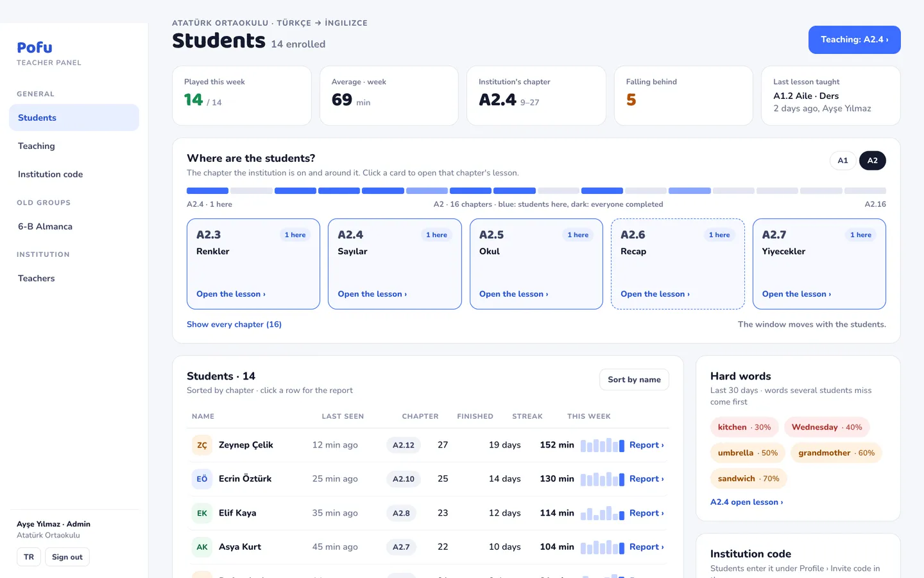Toggle the TR language button

click(x=29, y=557)
